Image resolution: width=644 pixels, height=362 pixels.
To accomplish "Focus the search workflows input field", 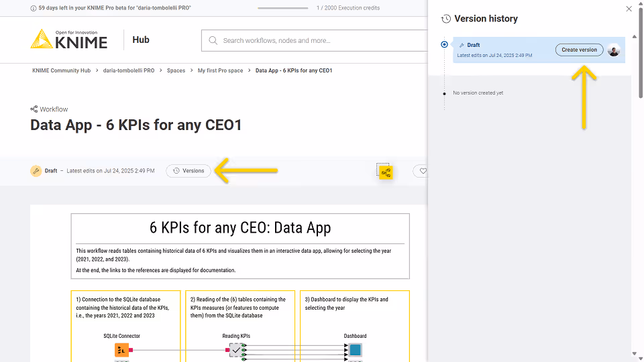I will pyautogui.click(x=314, y=40).
